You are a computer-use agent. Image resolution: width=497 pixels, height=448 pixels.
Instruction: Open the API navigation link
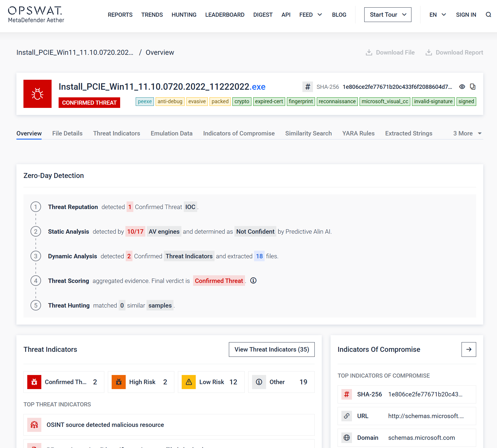286,15
